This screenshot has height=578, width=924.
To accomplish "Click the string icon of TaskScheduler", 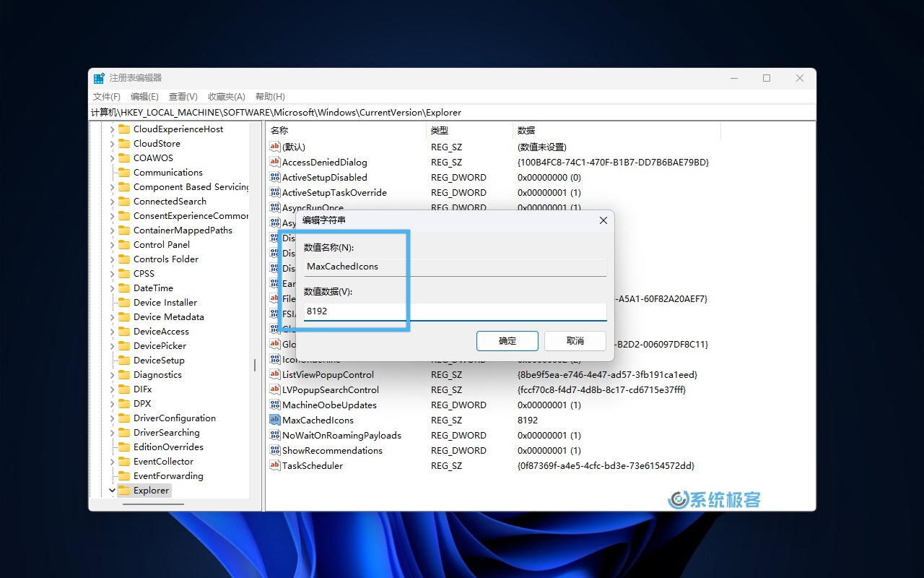I will (274, 465).
